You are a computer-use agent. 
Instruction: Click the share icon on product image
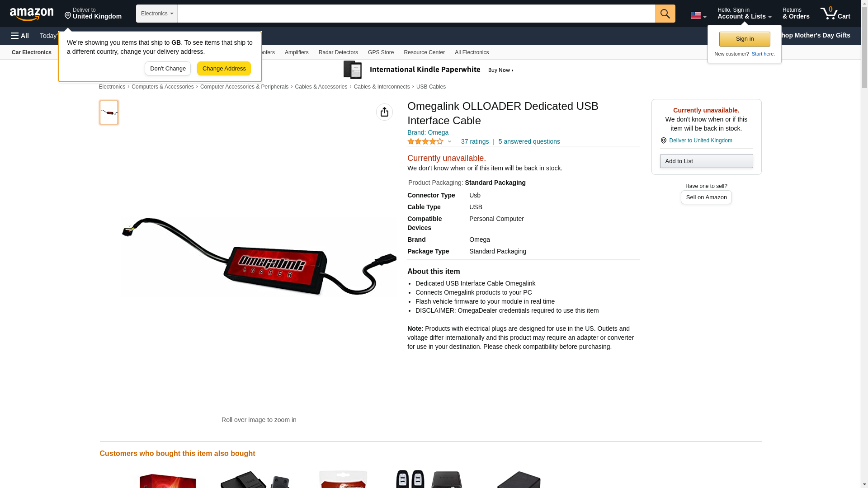point(384,112)
